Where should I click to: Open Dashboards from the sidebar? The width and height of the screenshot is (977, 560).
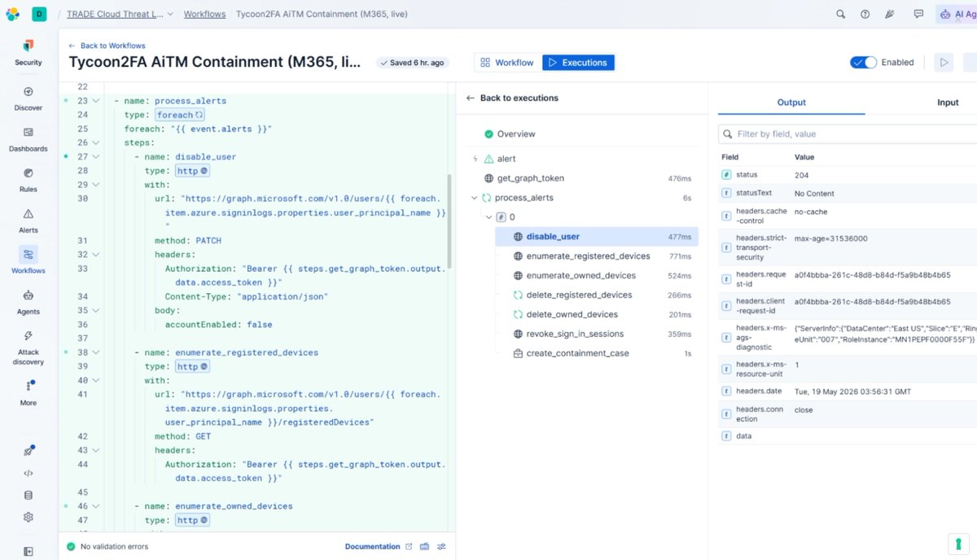(x=28, y=139)
